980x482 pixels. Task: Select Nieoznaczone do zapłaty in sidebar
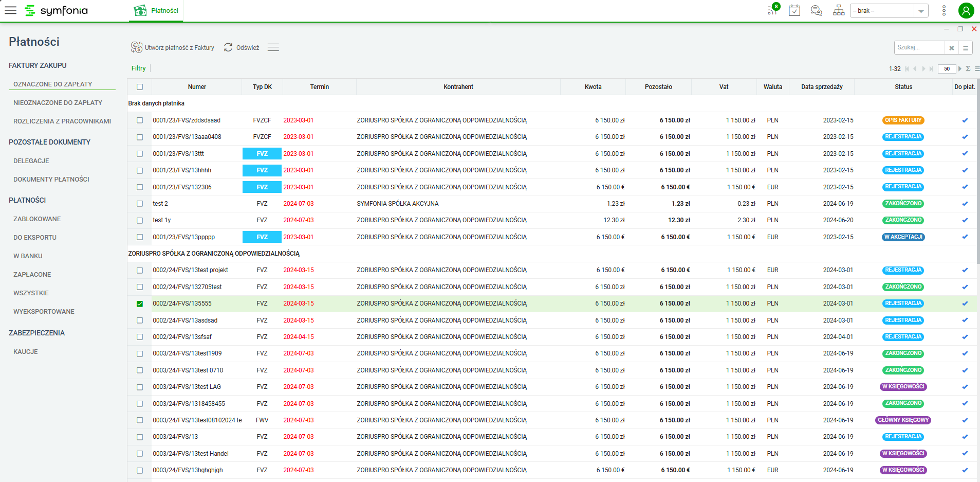click(58, 102)
